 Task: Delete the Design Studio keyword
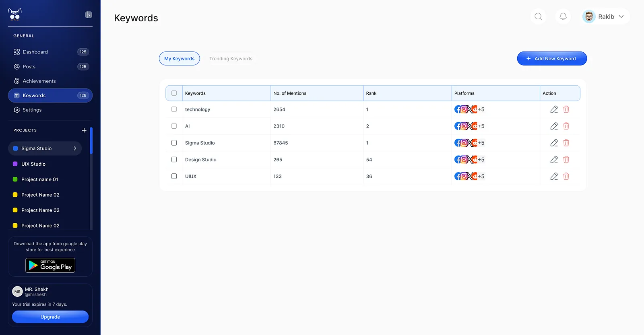566,160
